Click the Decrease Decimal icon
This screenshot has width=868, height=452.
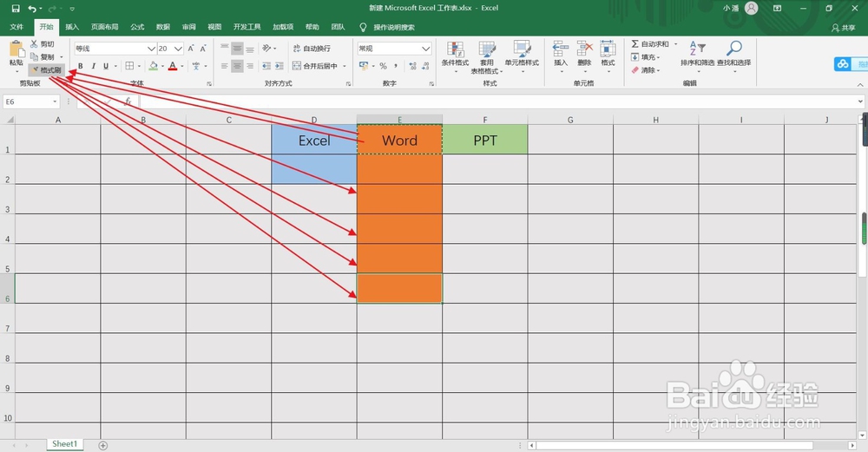[x=425, y=66]
